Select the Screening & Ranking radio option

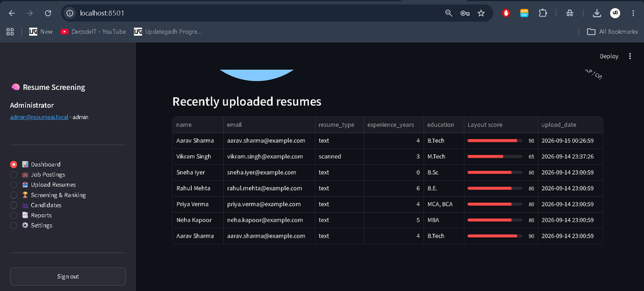point(14,195)
